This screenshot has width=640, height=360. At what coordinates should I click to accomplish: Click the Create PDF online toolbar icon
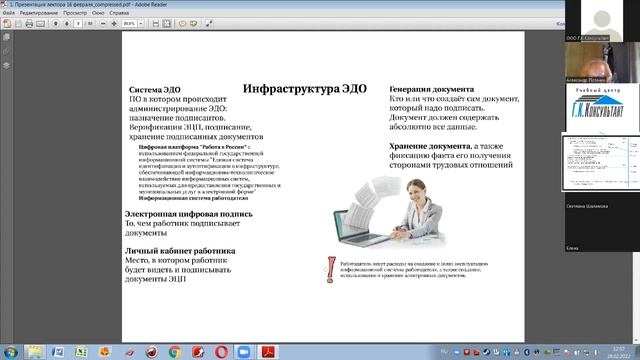(7, 24)
